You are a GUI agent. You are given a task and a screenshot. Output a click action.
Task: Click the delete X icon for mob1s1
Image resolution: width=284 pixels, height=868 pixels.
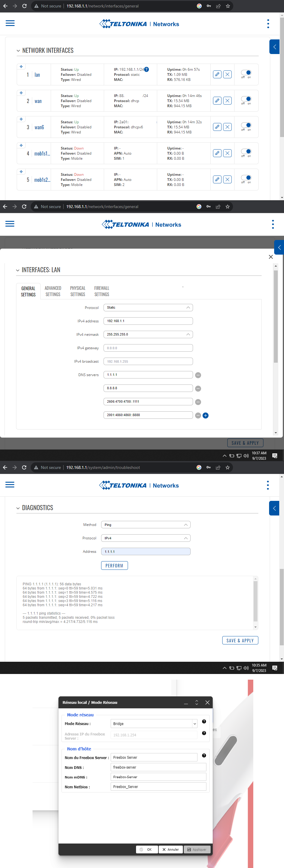point(227,153)
